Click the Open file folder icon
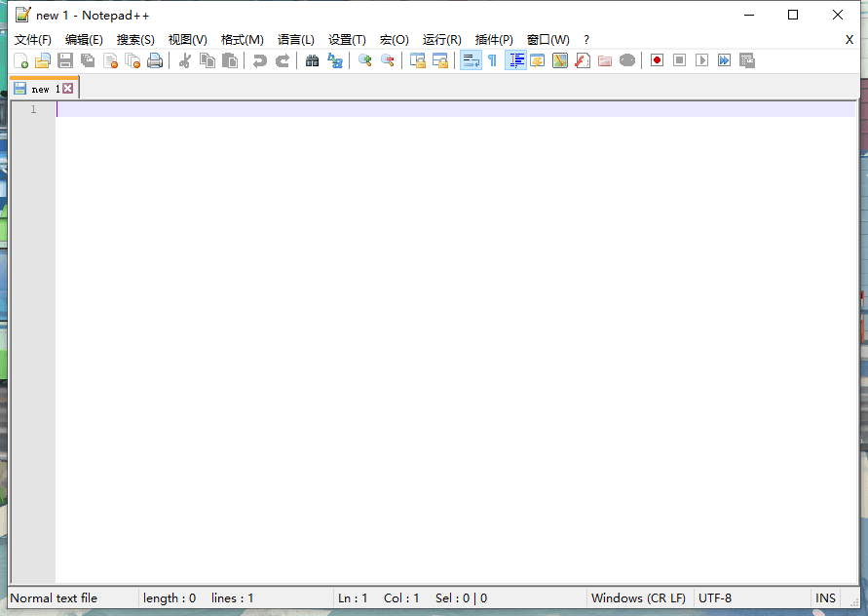Image resolution: width=868 pixels, height=616 pixels. [43, 60]
